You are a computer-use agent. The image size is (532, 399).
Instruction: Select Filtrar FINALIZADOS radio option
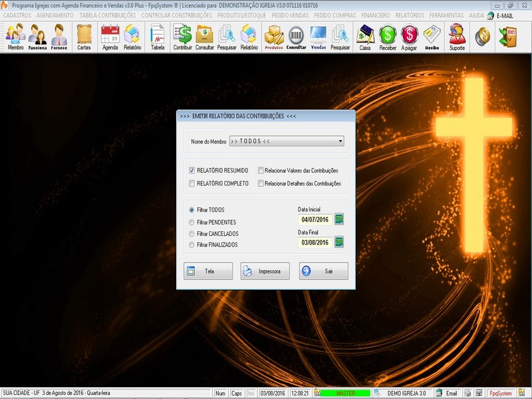pyautogui.click(x=192, y=245)
